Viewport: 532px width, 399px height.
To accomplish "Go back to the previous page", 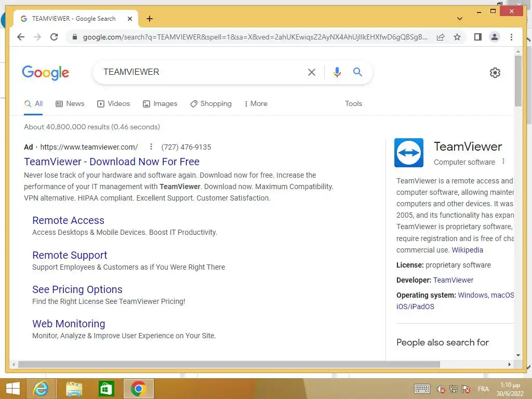I will (x=21, y=37).
